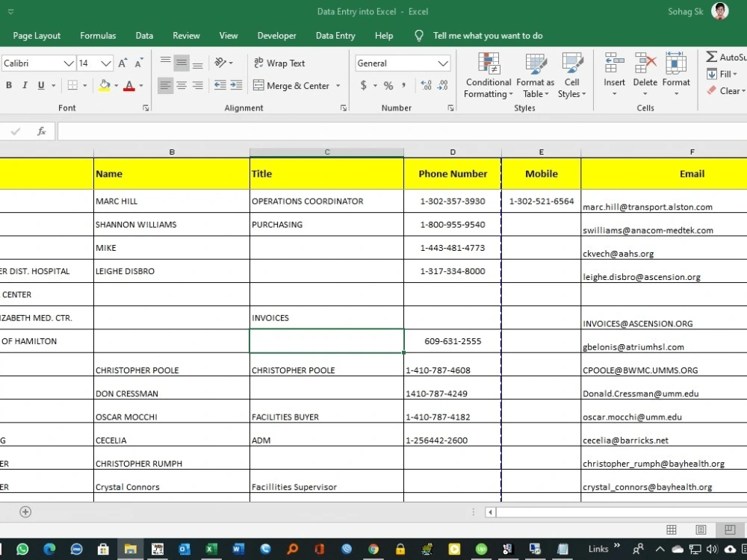Click Decrease Decimal icon
Viewport: 747px width, 560px height.
tap(442, 85)
